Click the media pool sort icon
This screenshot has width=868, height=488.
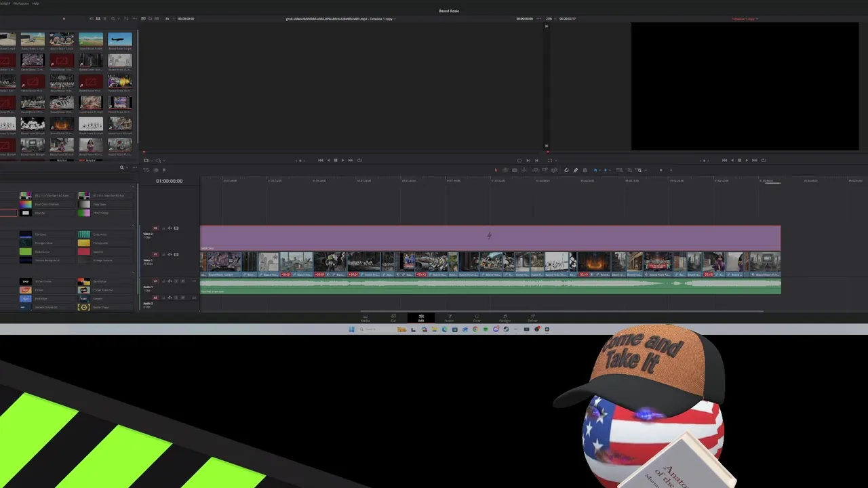[126, 18]
